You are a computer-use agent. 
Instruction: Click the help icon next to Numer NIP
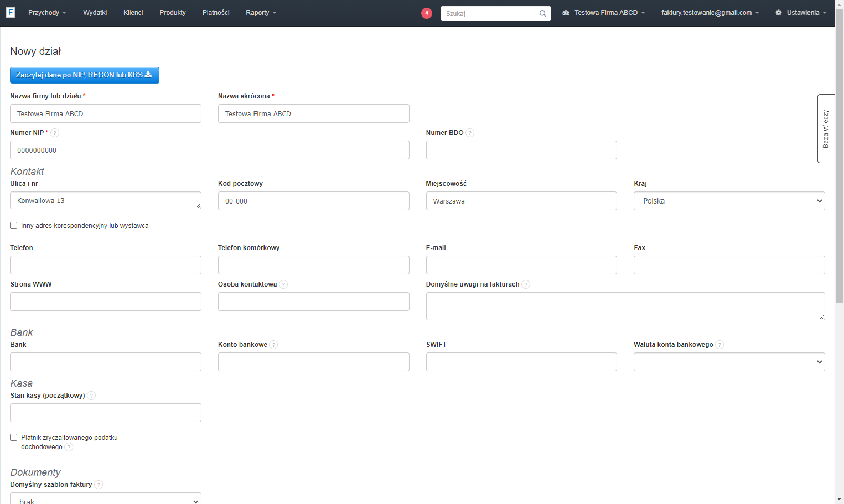coord(55,133)
